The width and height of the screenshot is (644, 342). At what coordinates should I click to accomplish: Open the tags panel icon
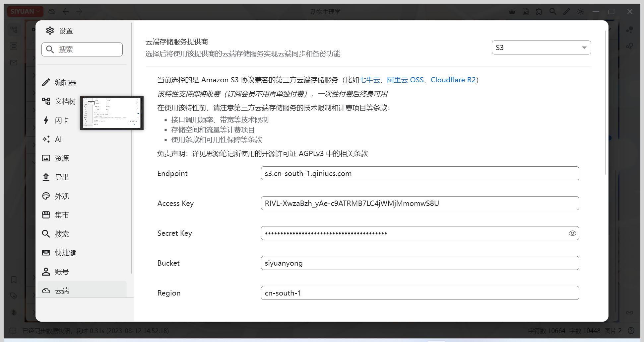(13, 296)
